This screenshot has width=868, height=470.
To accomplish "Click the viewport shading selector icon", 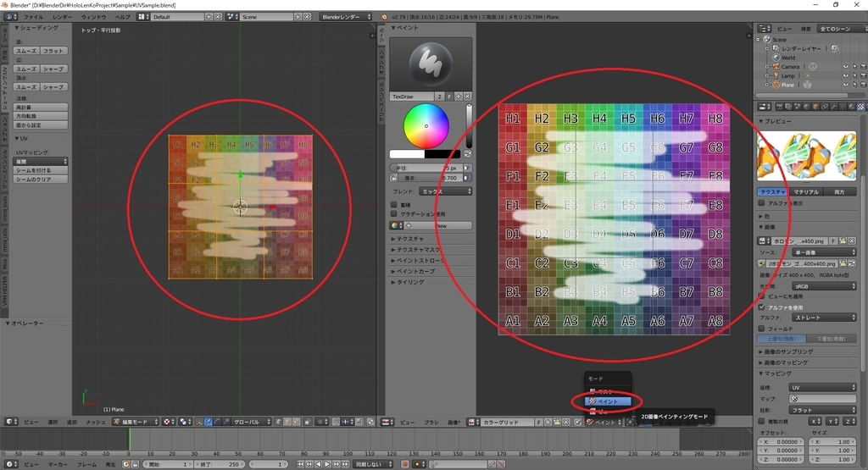I will click(x=167, y=422).
